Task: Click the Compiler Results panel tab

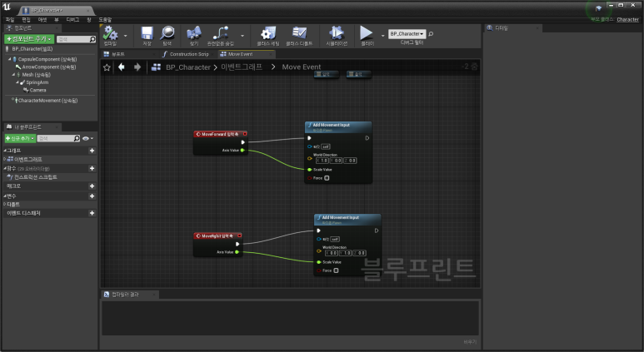Action: [x=130, y=295]
